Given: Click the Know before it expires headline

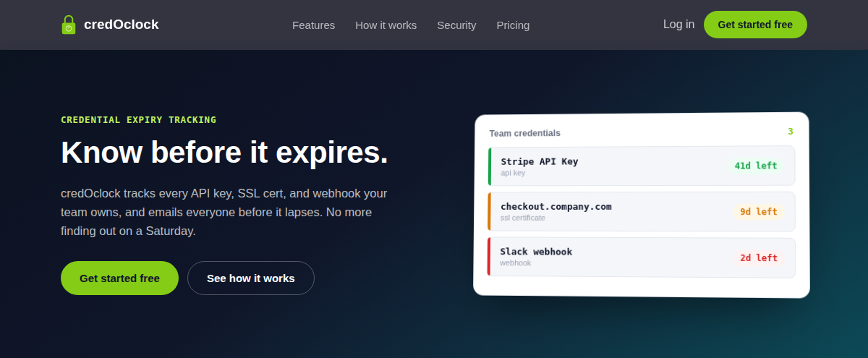Looking at the screenshot, I should pyautogui.click(x=224, y=153).
